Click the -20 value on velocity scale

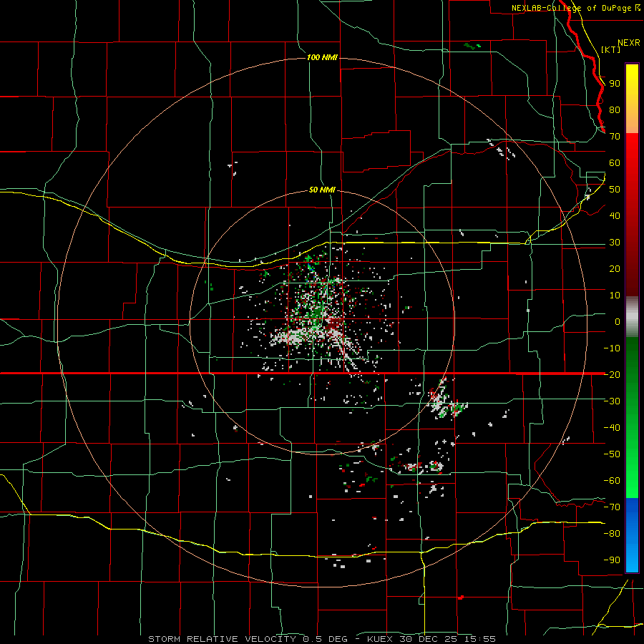click(x=612, y=374)
